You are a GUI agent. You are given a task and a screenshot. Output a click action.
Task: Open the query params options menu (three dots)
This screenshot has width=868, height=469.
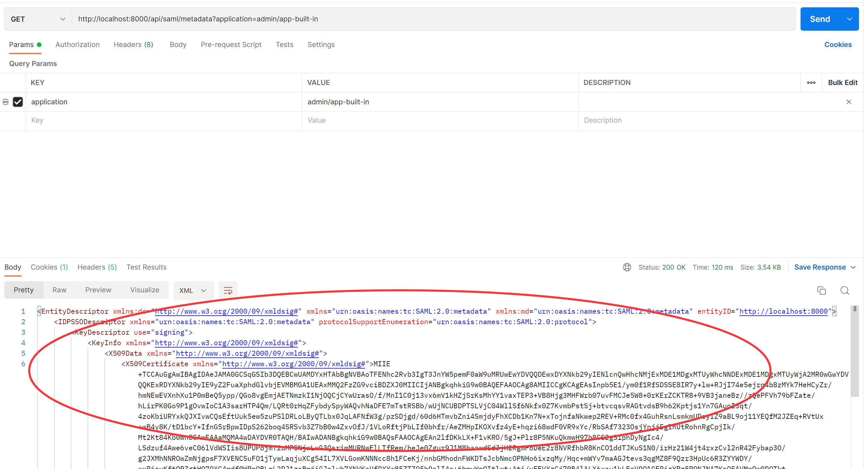click(811, 83)
